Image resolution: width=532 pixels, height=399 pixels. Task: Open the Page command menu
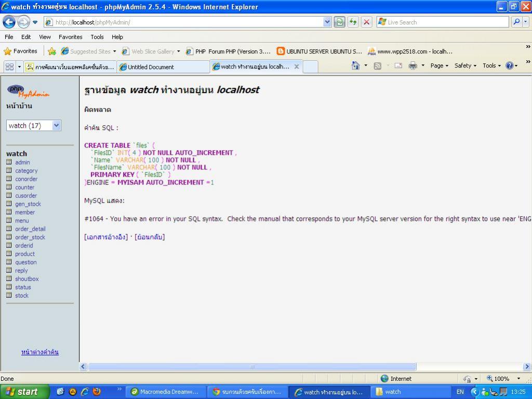tap(440, 65)
